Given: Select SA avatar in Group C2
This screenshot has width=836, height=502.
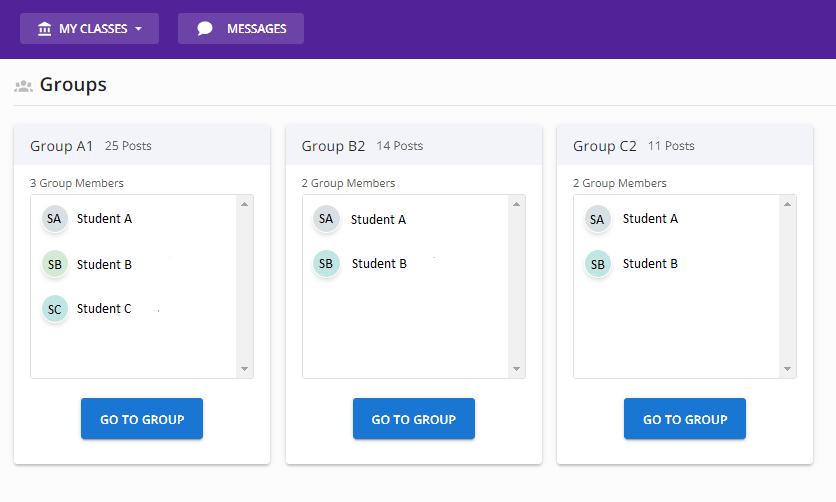Looking at the screenshot, I should tap(597, 219).
